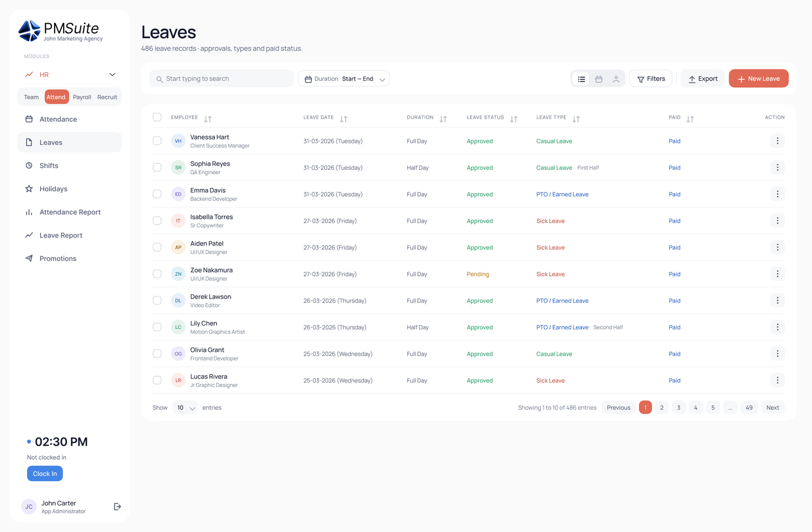This screenshot has height=532, width=812.
Task: Open action menu for Zoe Nakamura row
Action: pyautogui.click(x=777, y=274)
